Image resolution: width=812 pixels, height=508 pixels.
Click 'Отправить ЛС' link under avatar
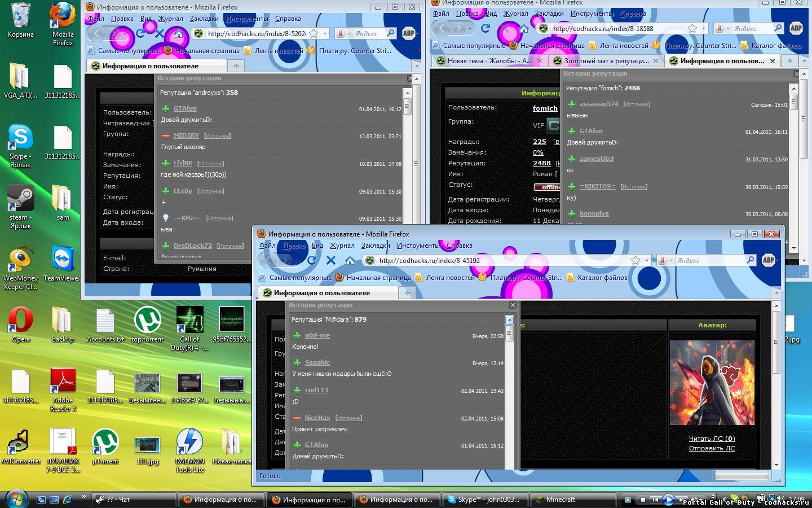[712, 448]
